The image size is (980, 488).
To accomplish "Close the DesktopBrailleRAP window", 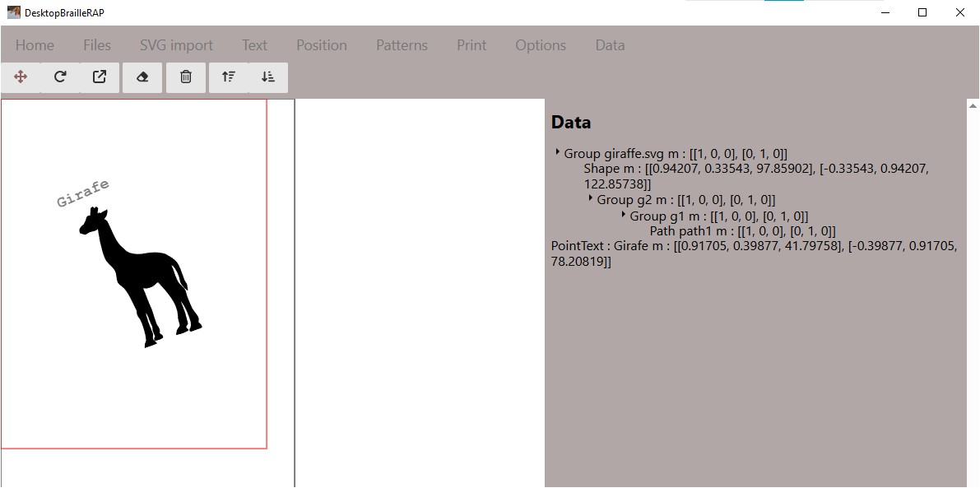I will click(x=960, y=12).
